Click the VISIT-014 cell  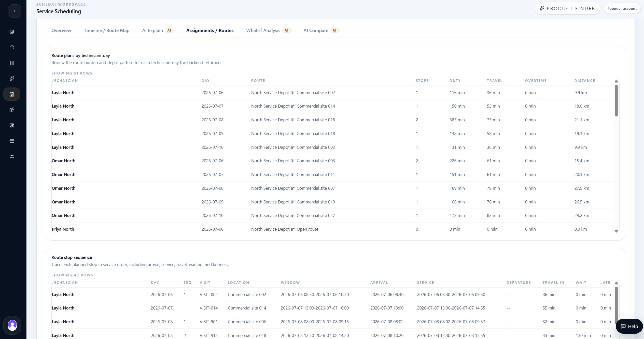[208, 308]
